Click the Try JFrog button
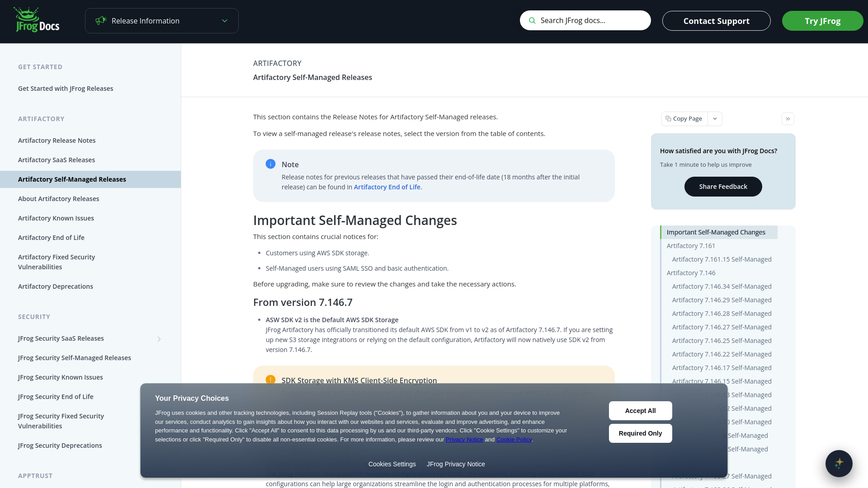This screenshot has height=488, width=868. point(823,21)
